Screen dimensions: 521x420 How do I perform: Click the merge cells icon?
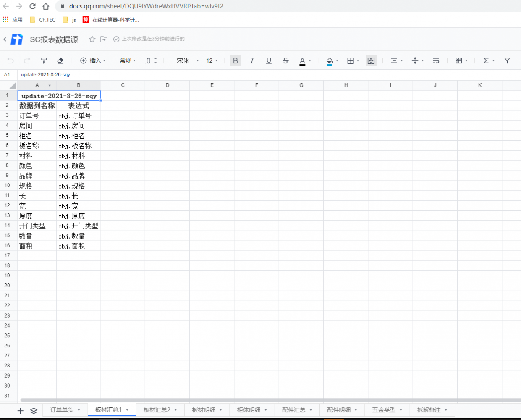(x=371, y=60)
